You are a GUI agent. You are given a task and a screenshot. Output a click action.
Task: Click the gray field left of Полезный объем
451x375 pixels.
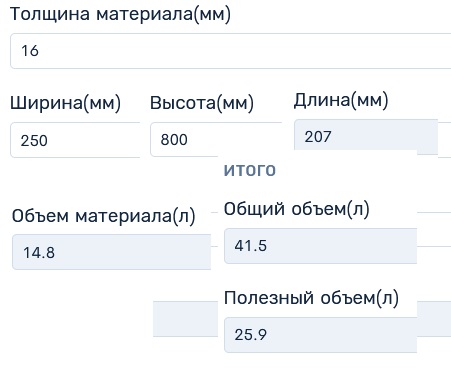tap(185, 319)
